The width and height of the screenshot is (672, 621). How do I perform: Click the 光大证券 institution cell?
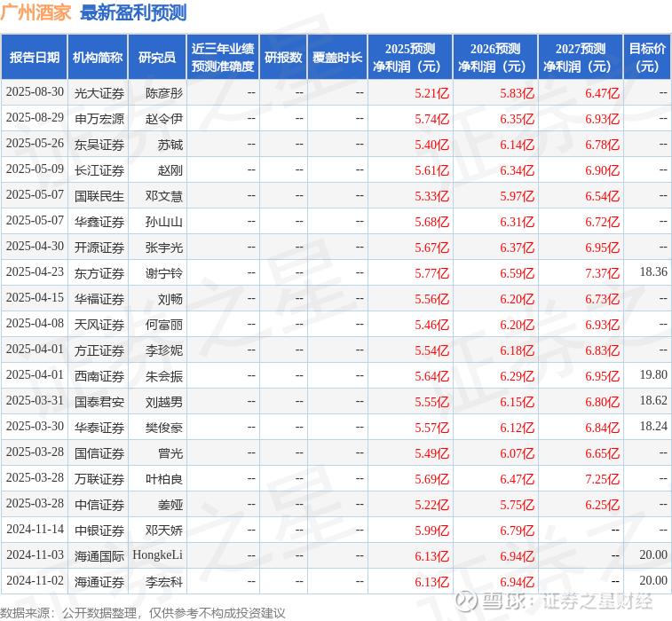pyautogui.click(x=99, y=93)
